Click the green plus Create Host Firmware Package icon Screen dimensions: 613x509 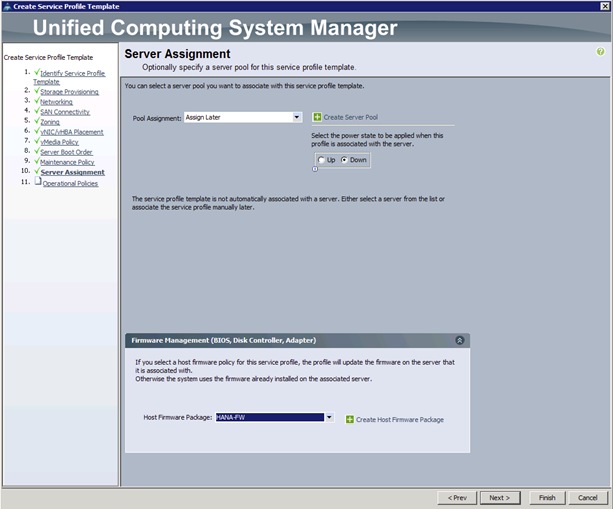[350, 419]
